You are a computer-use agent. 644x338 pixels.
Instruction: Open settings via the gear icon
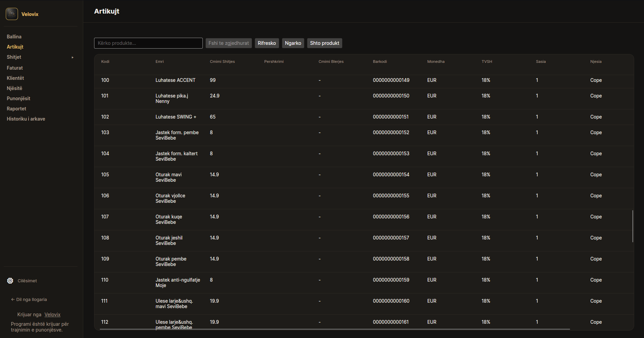click(x=10, y=281)
